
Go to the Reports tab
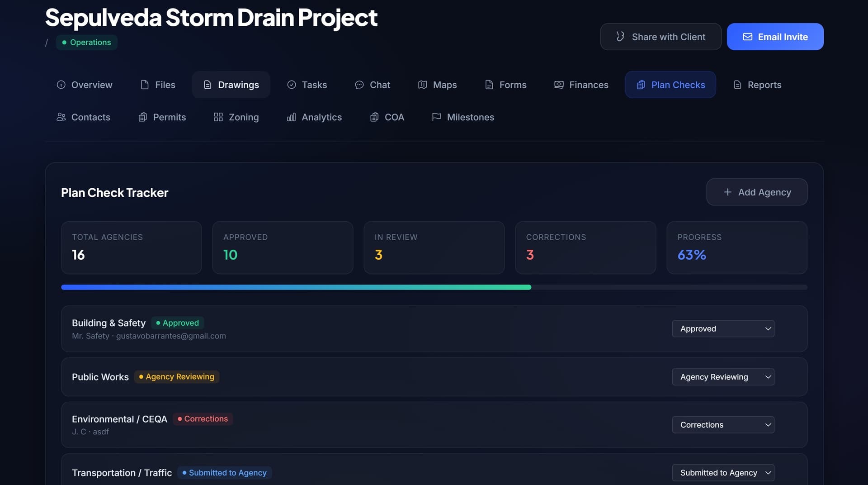pyautogui.click(x=757, y=85)
